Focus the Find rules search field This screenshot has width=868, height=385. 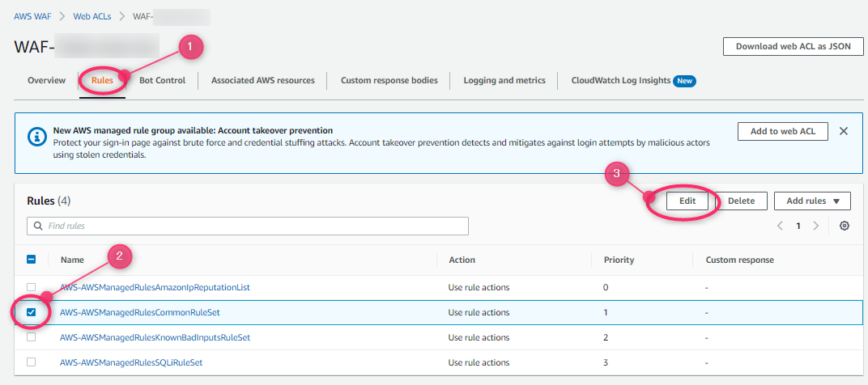pos(251,226)
